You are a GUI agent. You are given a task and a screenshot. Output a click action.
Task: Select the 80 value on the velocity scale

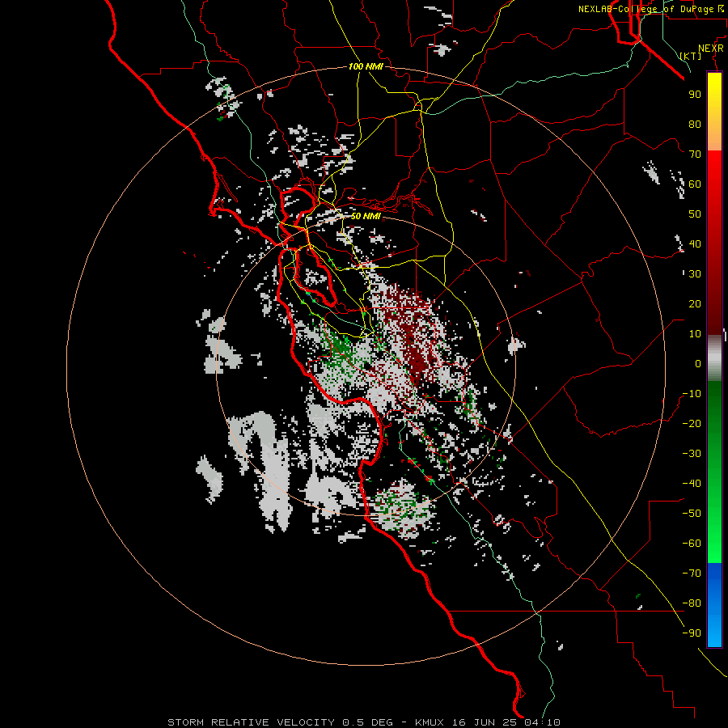click(x=695, y=125)
